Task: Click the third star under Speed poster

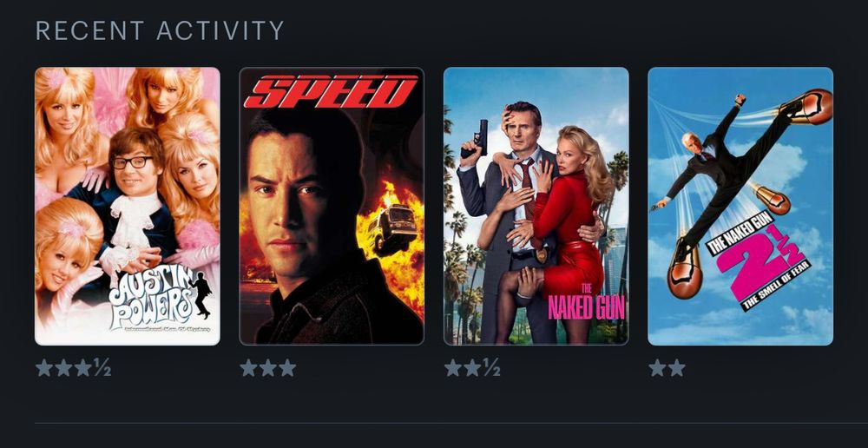Action: pos(287,368)
